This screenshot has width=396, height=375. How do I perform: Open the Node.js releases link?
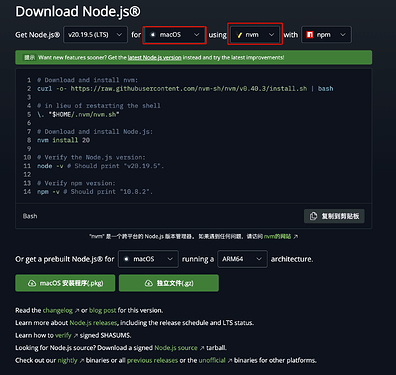93,323
